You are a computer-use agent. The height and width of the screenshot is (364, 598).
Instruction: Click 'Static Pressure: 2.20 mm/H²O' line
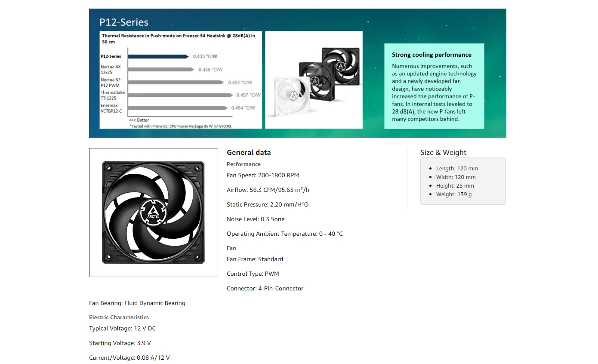click(x=268, y=204)
